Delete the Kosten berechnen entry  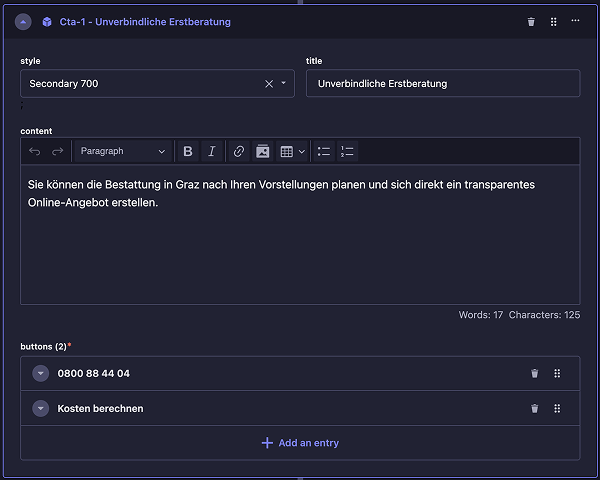coord(535,408)
